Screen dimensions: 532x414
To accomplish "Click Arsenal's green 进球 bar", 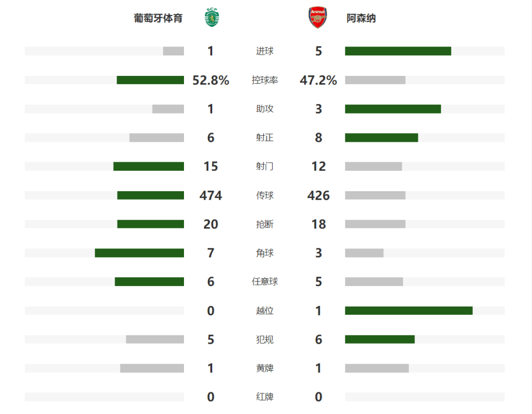I will coord(398,51).
